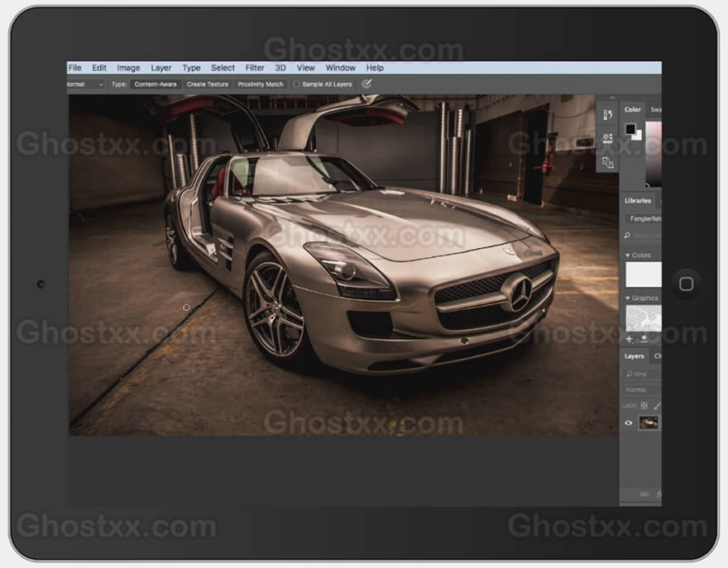Image resolution: width=728 pixels, height=568 pixels.
Task: Click the library upload graphic icon
Action: [644, 339]
